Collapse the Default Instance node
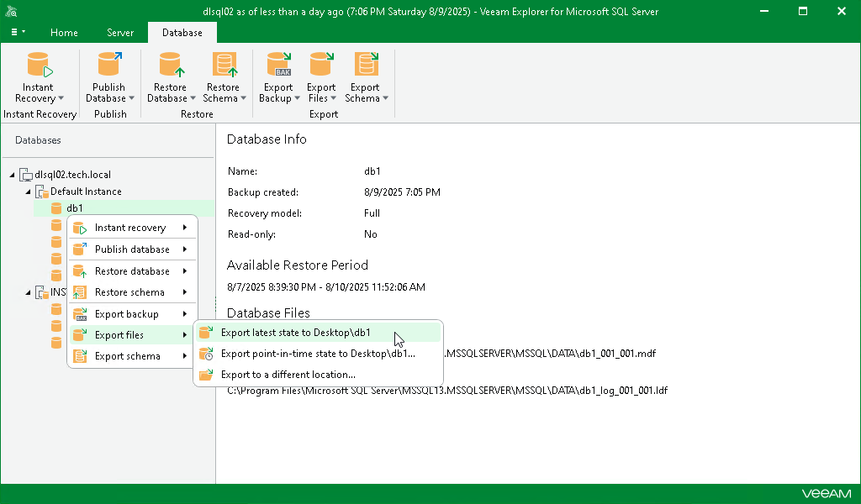The height and width of the screenshot is (504, 861). click(27, 191)
